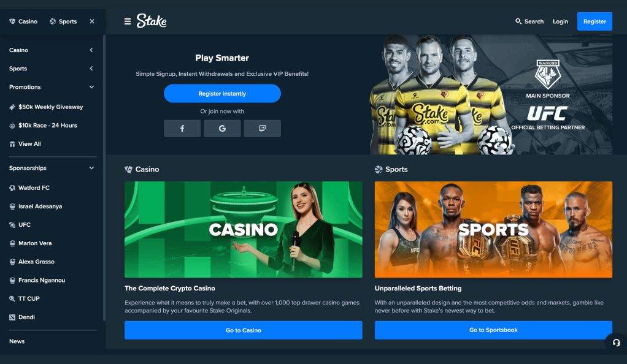
Task: Open the Stake logo home link
Action: [x=152, y=21]
